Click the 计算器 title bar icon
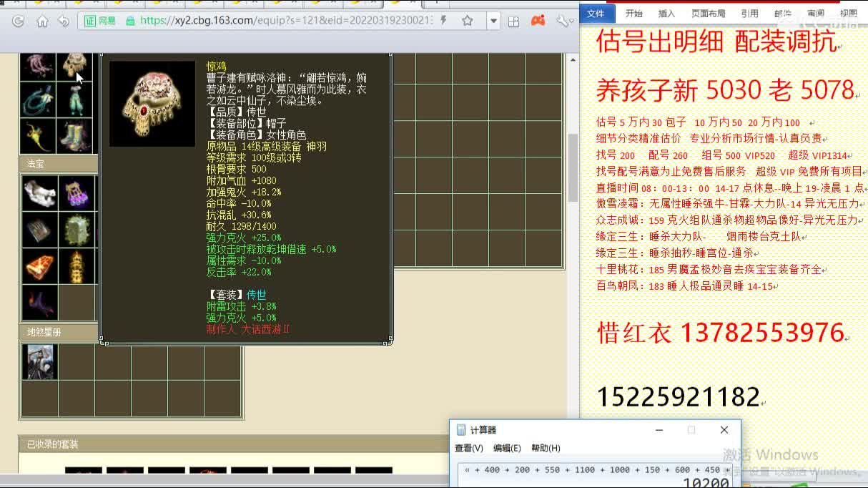This screenshot has height=488, width=868. (x=461, y=430)
